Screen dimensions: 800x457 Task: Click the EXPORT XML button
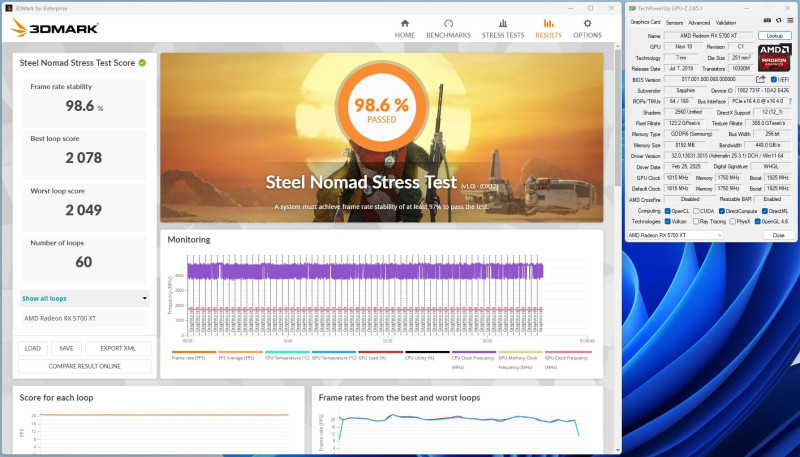(x=118, y=348)
